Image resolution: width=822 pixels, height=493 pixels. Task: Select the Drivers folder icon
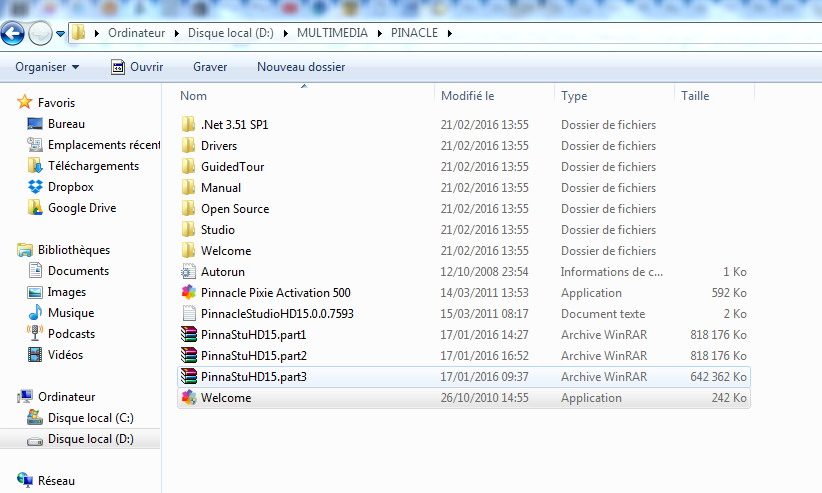[189, 145]
